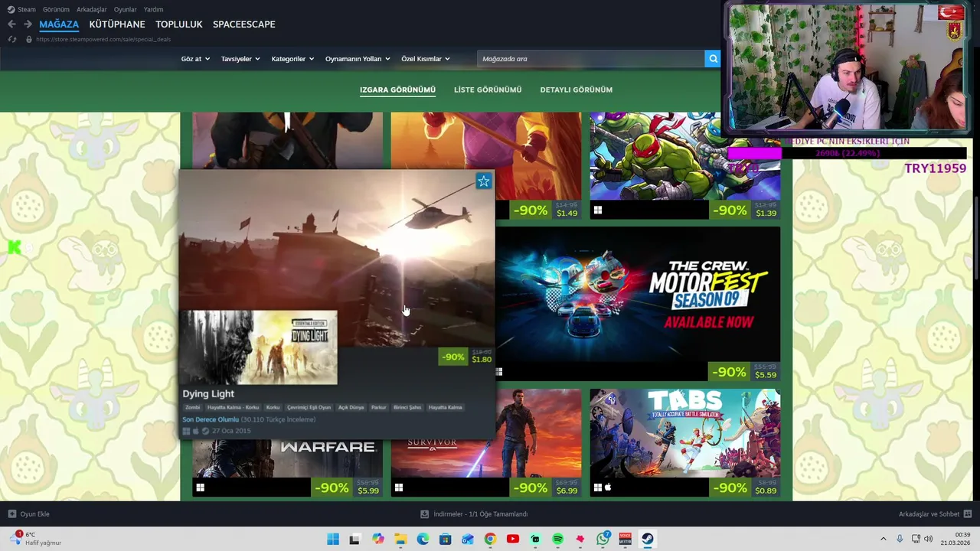Click the -90% $1.80 Dying Light price
The image size is (980, 551).
(x=466, y=357)
